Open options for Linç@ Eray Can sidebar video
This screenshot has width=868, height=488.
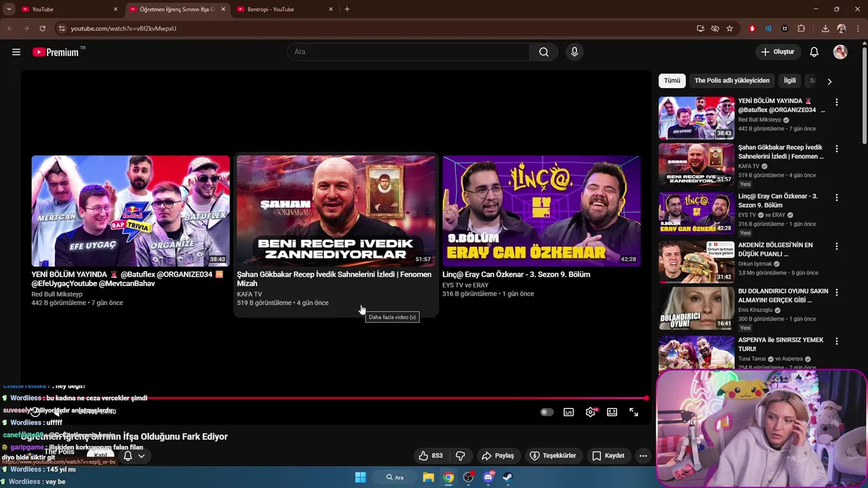(x=837, y=197)
